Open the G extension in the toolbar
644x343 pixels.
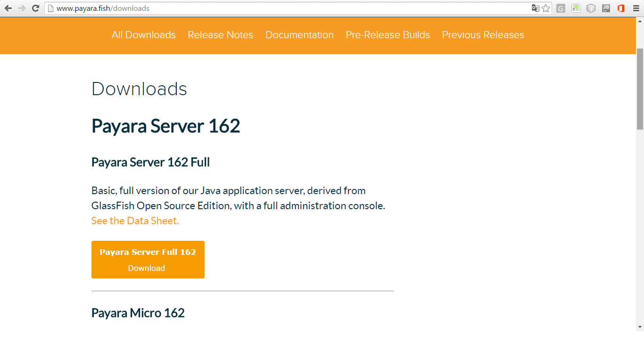tap(561, 8)
